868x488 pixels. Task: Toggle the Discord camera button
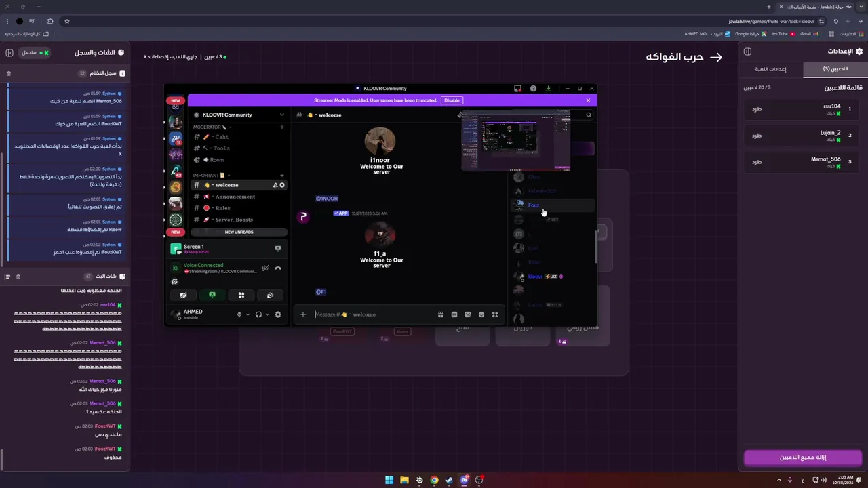pyautogui.click(x=183, y=295)
